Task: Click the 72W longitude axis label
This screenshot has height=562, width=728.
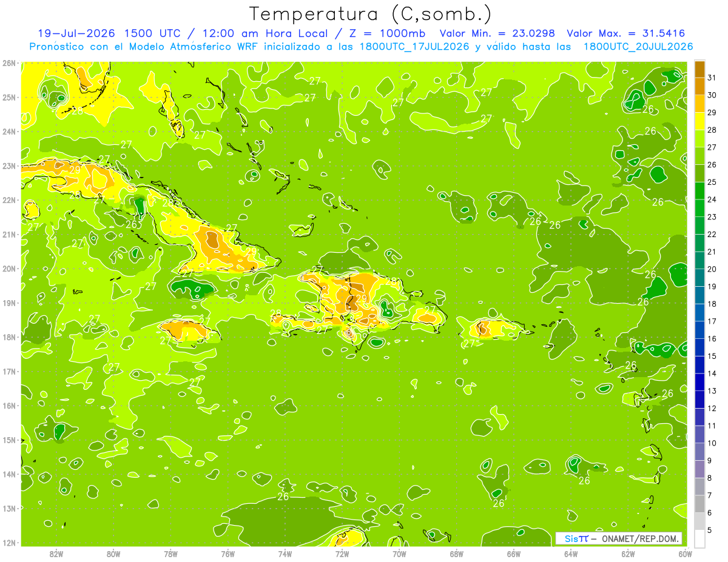Action: coord(342,554)
